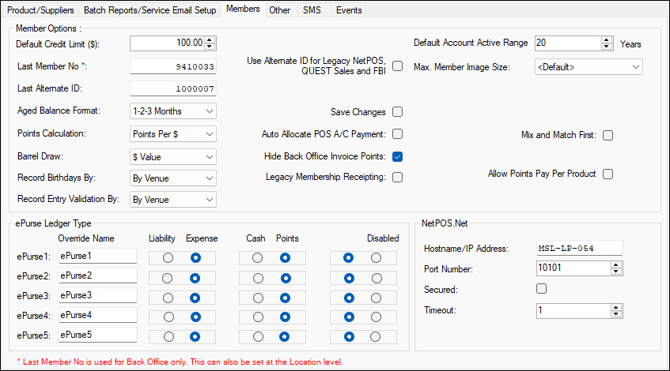Screen dimensions: 670x371
Task: Set ePurse5 to Liability
Action: (x=169, y=337)
